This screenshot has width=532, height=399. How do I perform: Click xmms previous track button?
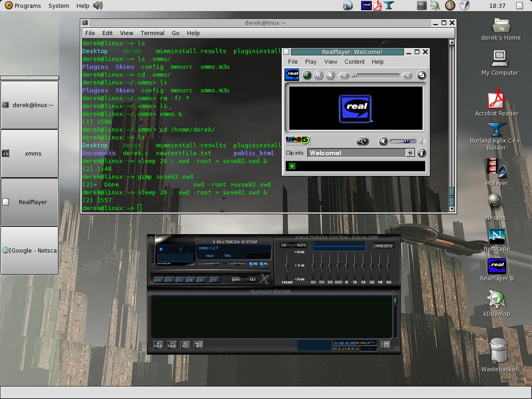pyautogui.click(x=159, y=279)
